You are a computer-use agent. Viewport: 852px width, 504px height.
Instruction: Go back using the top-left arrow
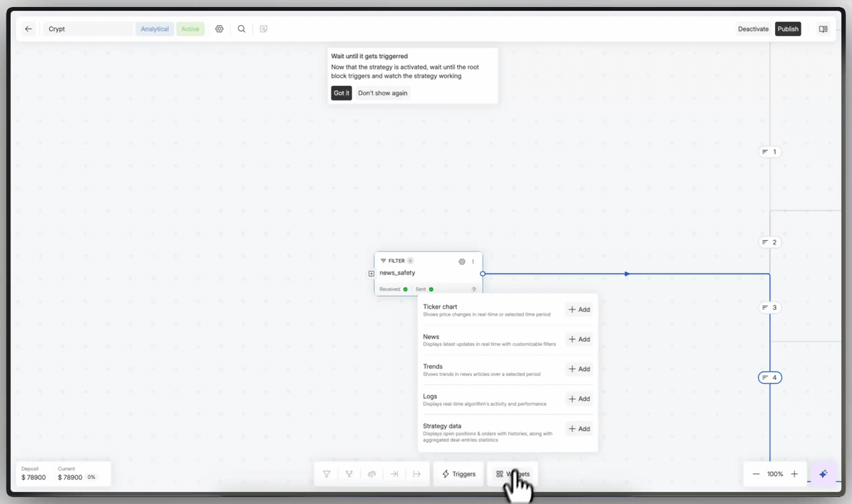29,29
